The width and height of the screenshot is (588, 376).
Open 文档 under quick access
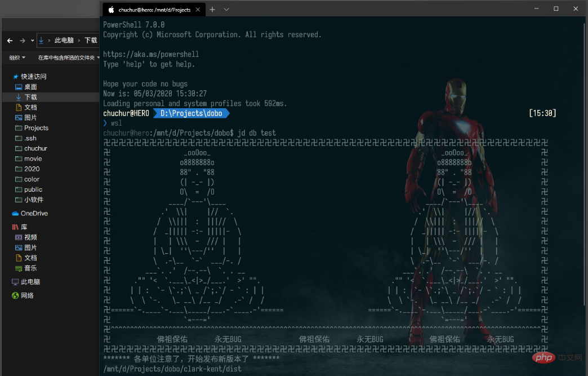tap(30, 107)
